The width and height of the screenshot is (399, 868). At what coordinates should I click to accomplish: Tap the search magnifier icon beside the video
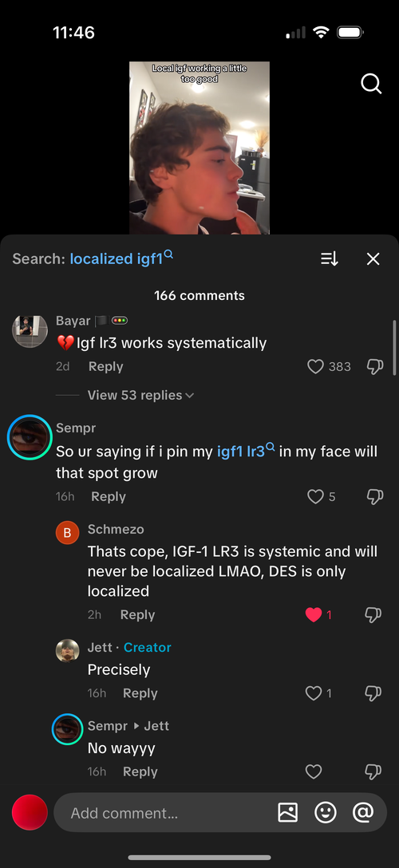(x=371, y=84)
